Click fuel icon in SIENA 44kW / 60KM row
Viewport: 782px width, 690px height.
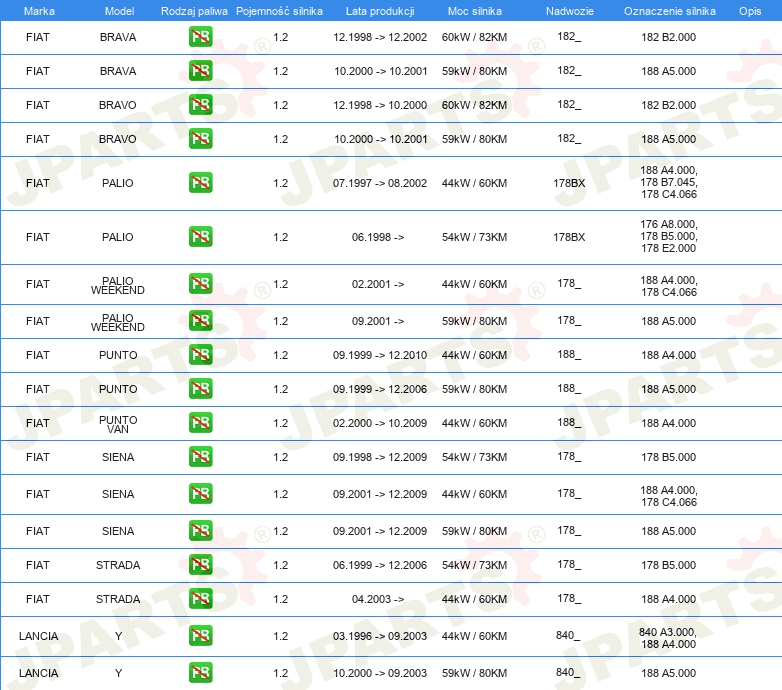coord(200,494)
